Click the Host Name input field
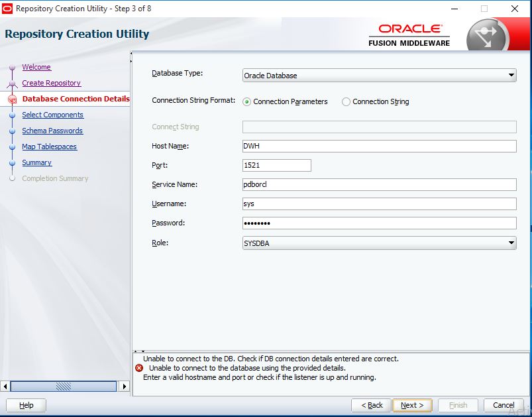 (379, 147)
